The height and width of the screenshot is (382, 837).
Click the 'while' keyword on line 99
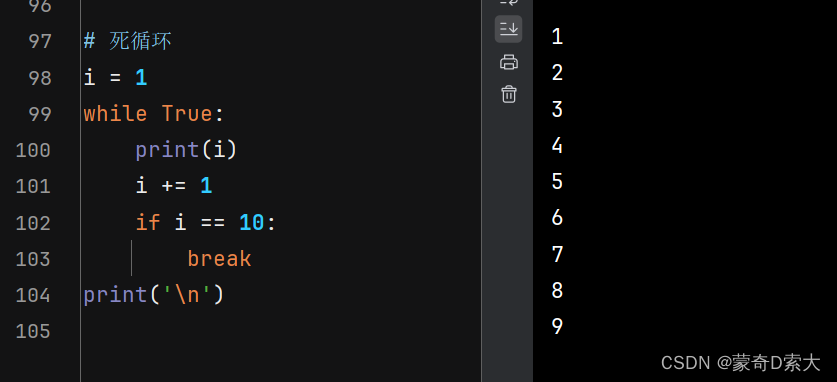115,114
